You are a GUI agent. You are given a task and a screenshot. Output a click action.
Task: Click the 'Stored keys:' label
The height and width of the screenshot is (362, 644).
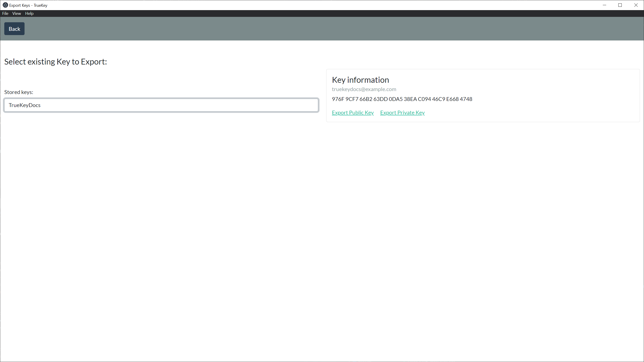18,92
